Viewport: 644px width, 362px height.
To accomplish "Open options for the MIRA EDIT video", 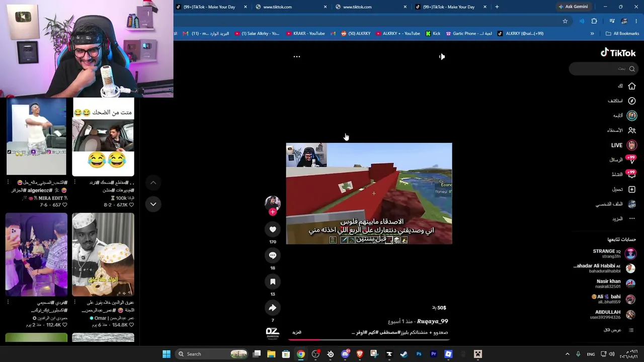I will click(8, 183).
